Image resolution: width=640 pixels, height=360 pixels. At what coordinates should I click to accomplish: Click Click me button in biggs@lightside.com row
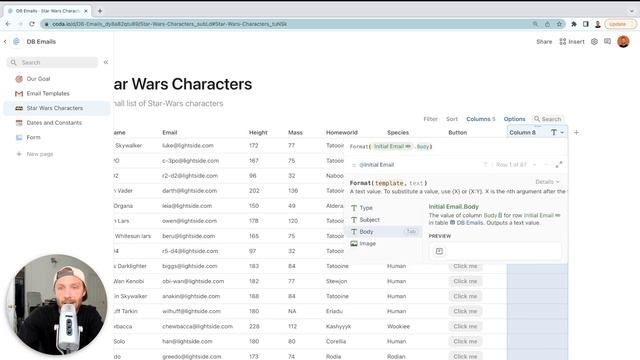(x=465, y=266)
